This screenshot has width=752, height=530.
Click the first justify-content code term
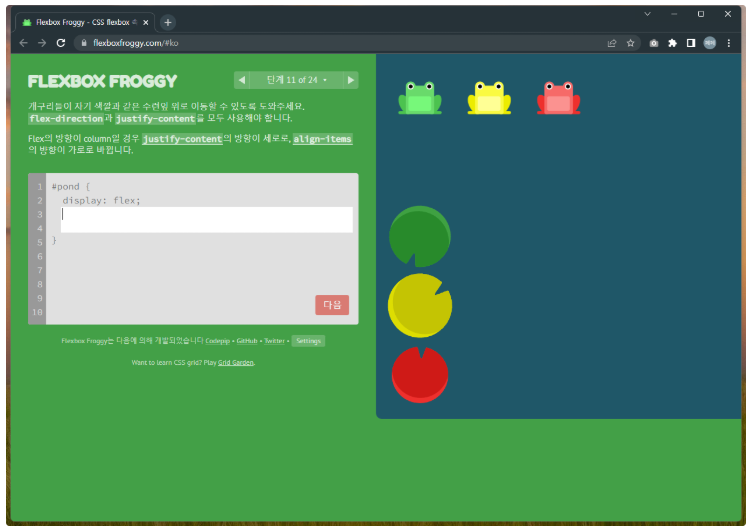click(155, 118)
